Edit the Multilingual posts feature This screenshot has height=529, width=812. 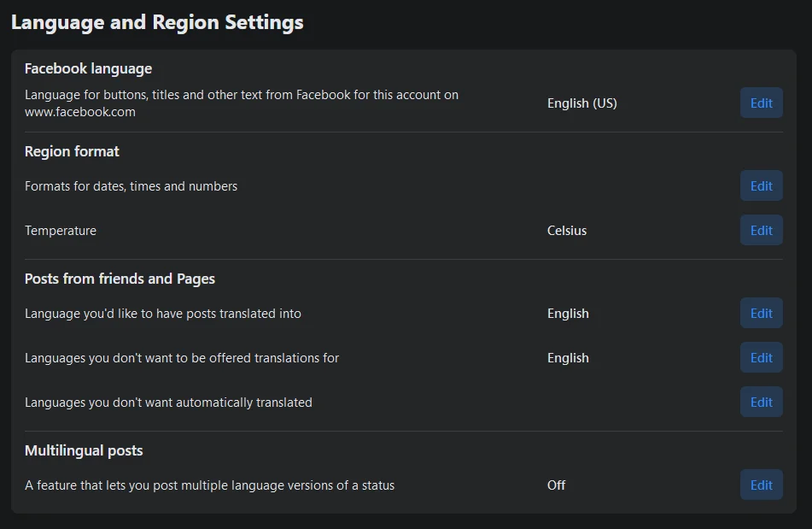tap(761, 485)
